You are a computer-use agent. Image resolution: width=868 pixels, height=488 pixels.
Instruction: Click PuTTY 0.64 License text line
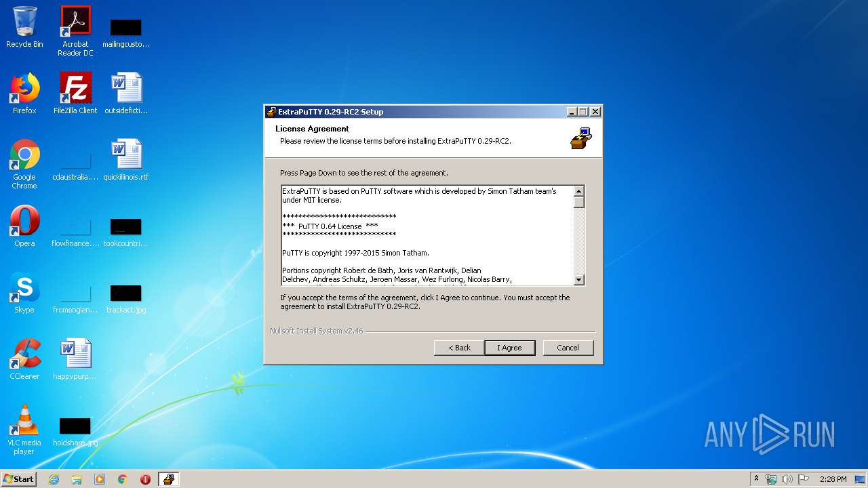click(330, 226)
